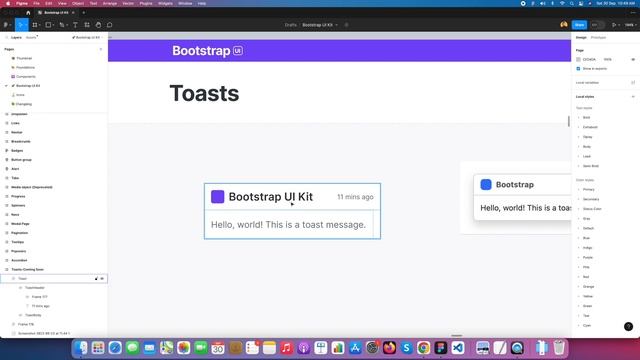Present the prototype with play icon
This screenshot has width=640, height=360.
tap(613, 25)
